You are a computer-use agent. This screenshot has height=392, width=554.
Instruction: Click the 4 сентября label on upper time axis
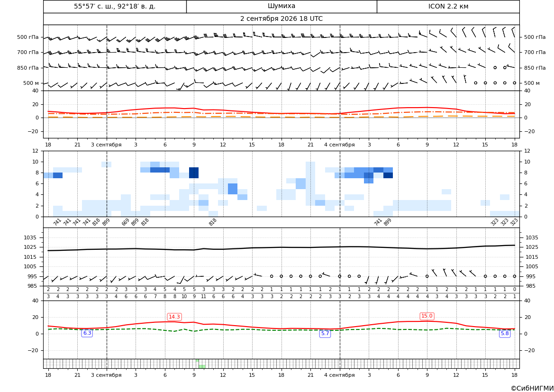339,145
